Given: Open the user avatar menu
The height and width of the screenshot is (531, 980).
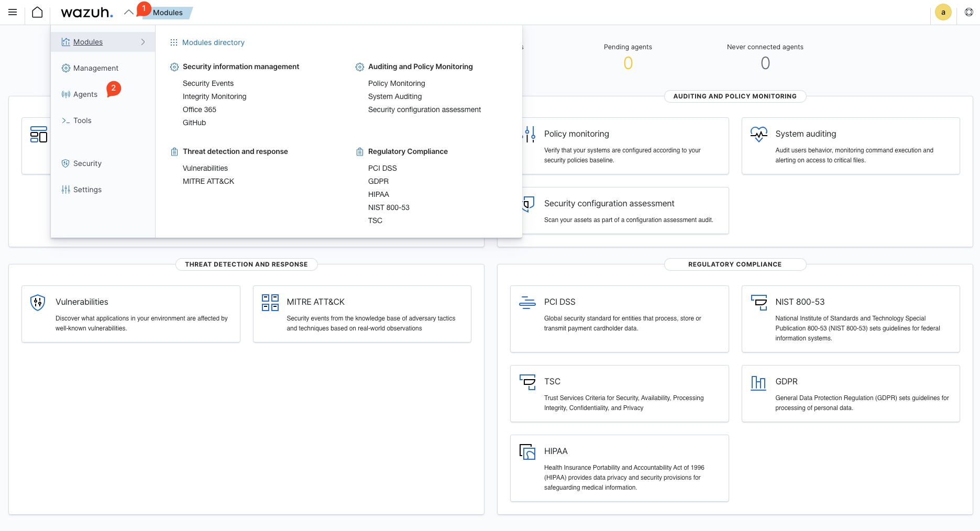Looking at the screenshot, I should coord(943,13).
